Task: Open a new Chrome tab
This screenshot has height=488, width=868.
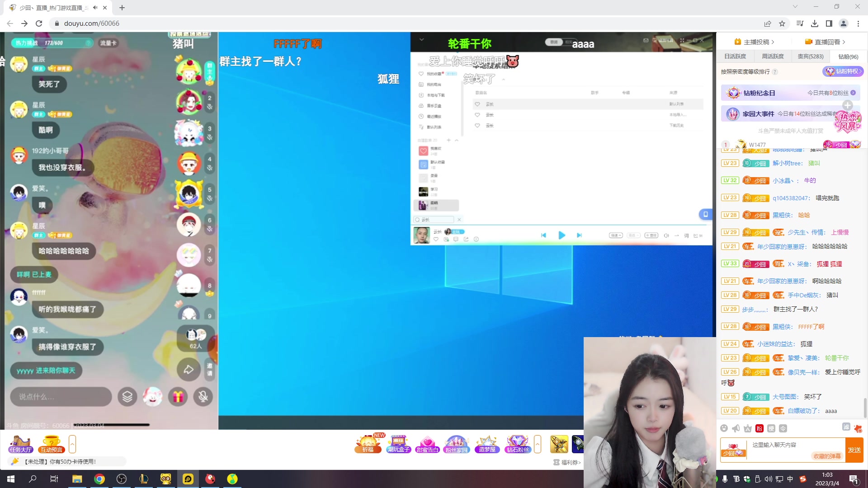Action: (122, 8)
